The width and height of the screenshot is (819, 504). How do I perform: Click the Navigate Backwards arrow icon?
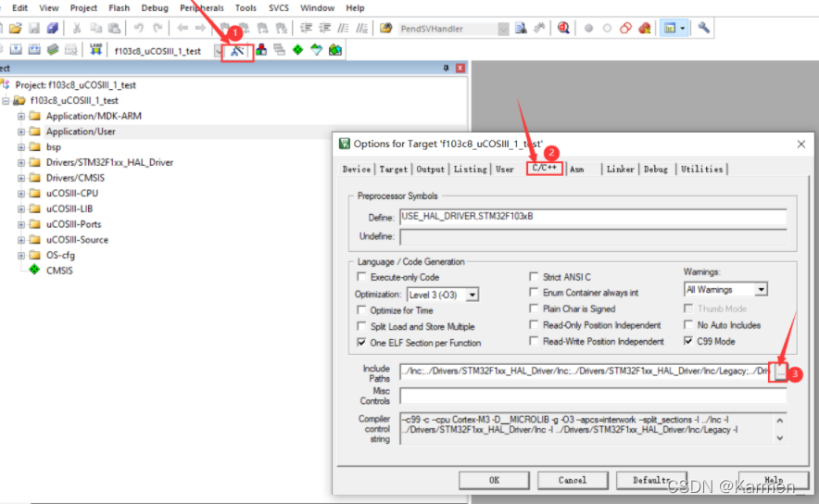pyautogui.click(x=182, y=28)
